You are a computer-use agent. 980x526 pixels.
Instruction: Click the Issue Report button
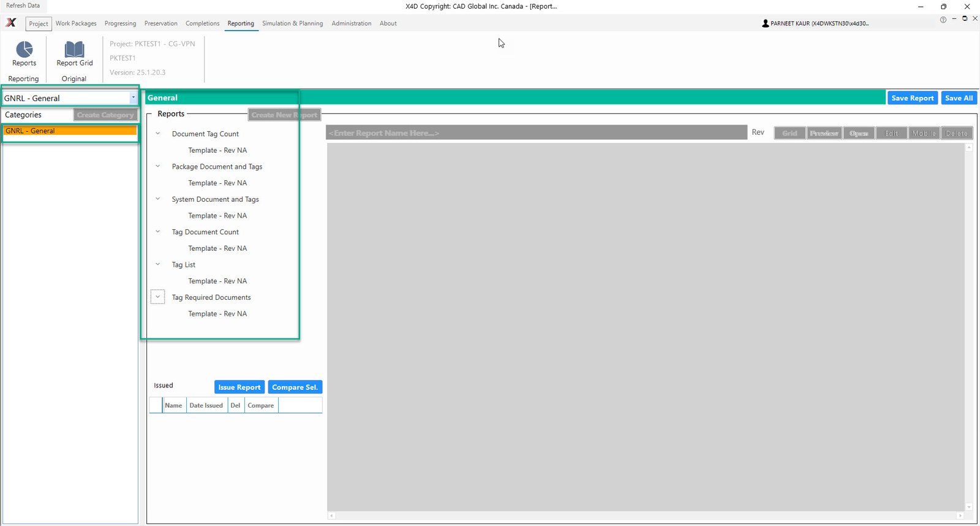[239, 387]
